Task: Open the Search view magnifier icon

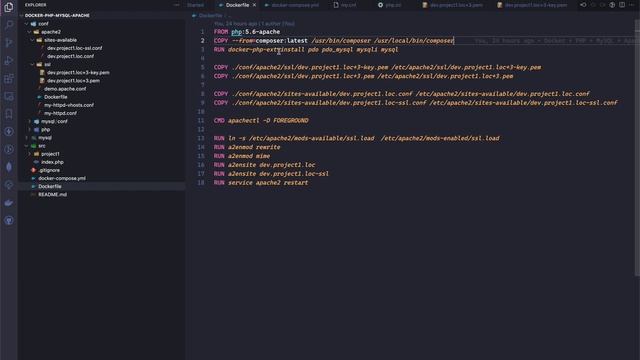Action: coord(9,25)
